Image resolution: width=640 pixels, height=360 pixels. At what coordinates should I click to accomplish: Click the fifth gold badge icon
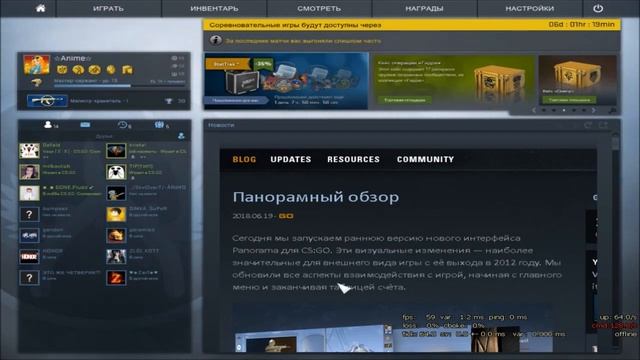coord(127,70)
